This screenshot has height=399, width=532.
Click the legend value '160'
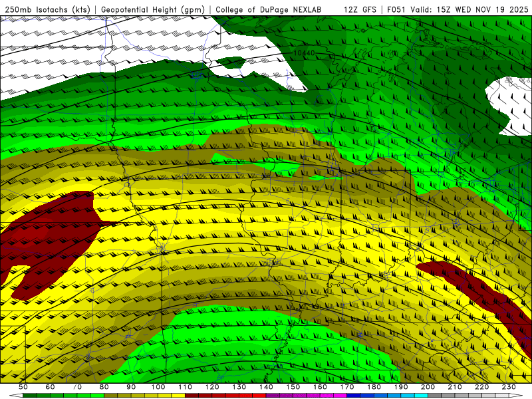pyautogui.click(x=320, y=387)
